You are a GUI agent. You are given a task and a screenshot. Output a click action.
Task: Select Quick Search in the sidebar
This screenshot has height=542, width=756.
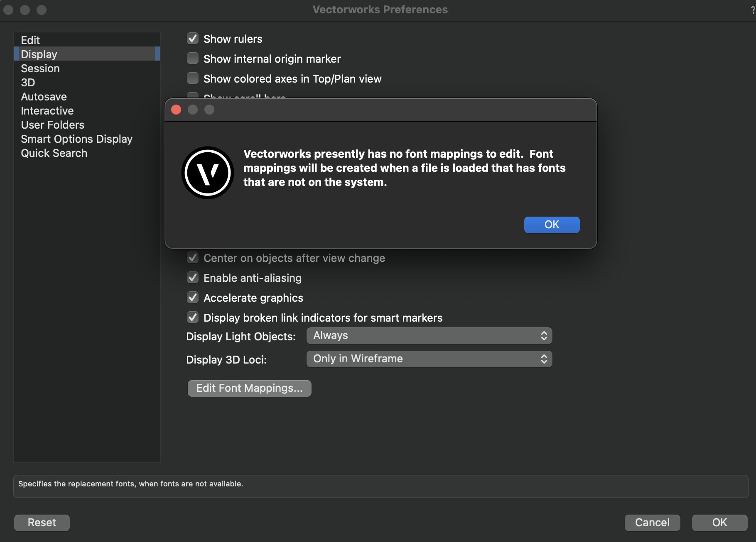[54, 153]
